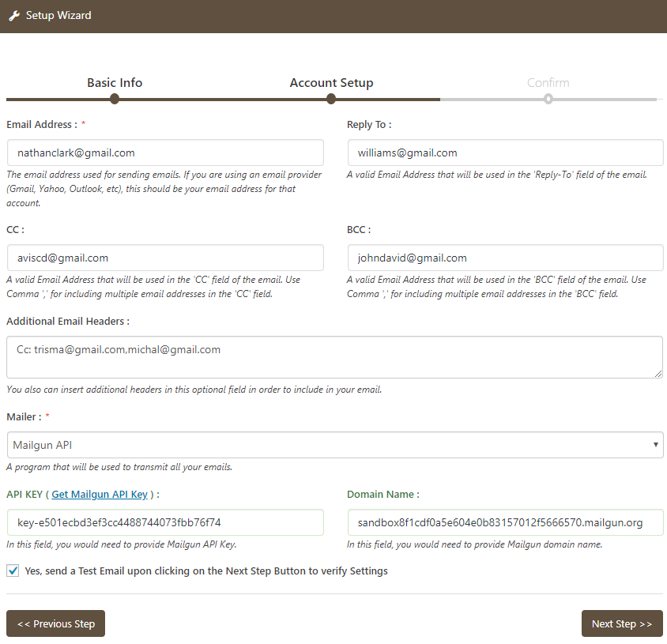Click the Mailer dropdown arrow
Viewport: 667px width, 644px height.
coord(655,445)
